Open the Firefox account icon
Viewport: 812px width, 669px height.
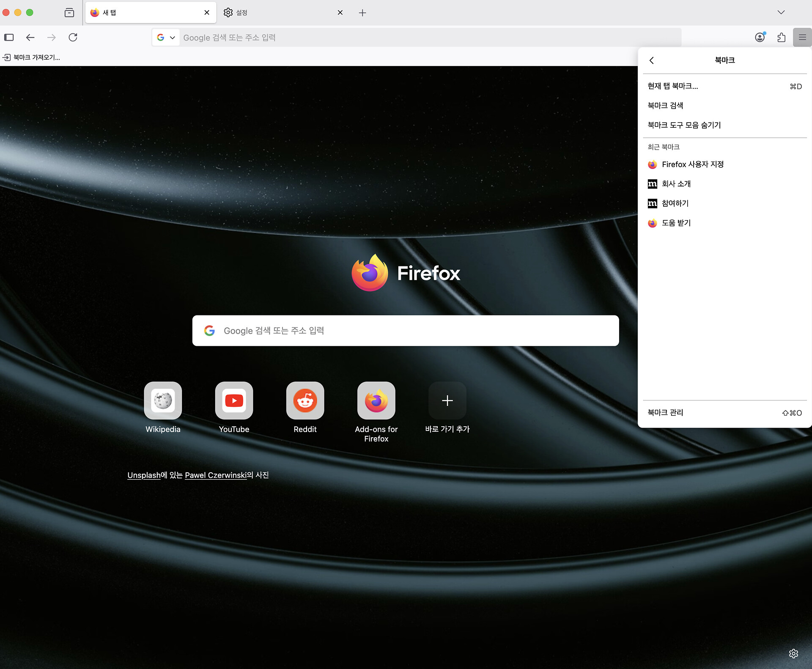[x=760, y=37]
